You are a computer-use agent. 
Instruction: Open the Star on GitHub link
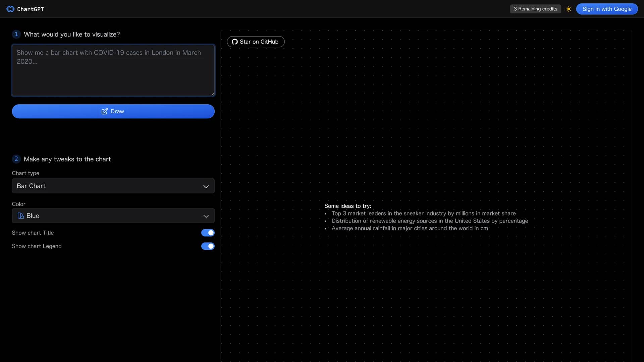click(x=256, y=42)
